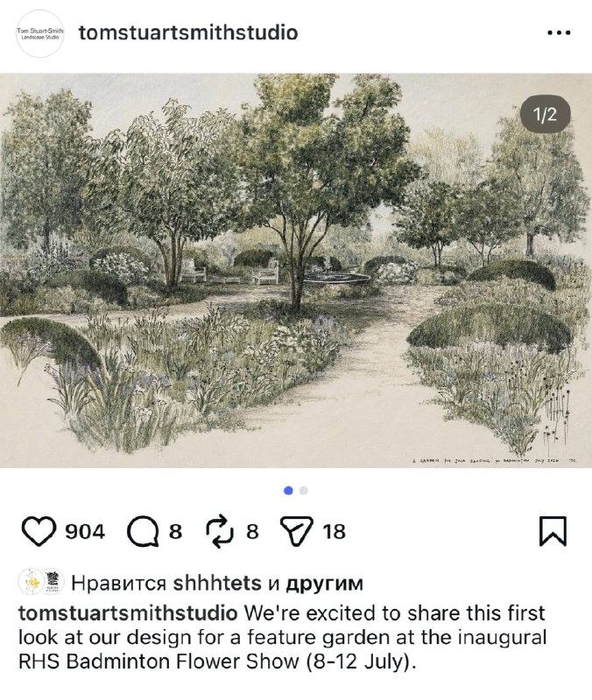This screenshot has width=592, height=700.
Task: Open likers list via "другим"
Action: coord(324,584)
